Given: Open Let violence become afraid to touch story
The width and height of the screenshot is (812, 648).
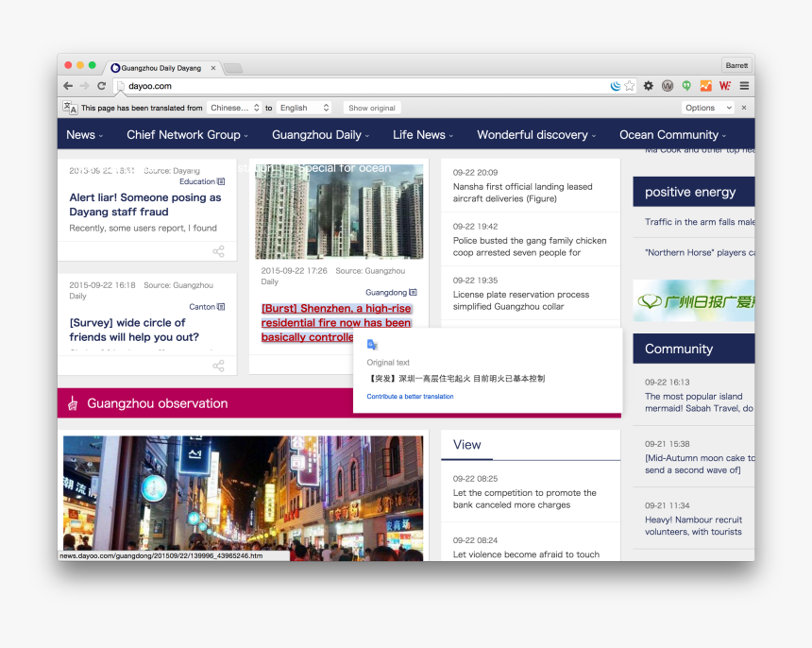Looking at the screenshot, I should coord(526,554).
